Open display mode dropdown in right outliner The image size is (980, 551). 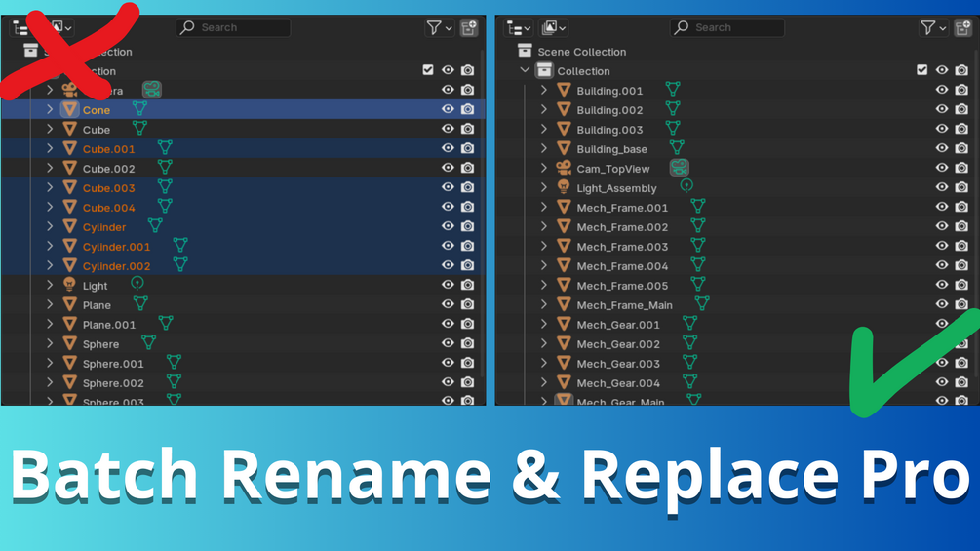[554, 27]
